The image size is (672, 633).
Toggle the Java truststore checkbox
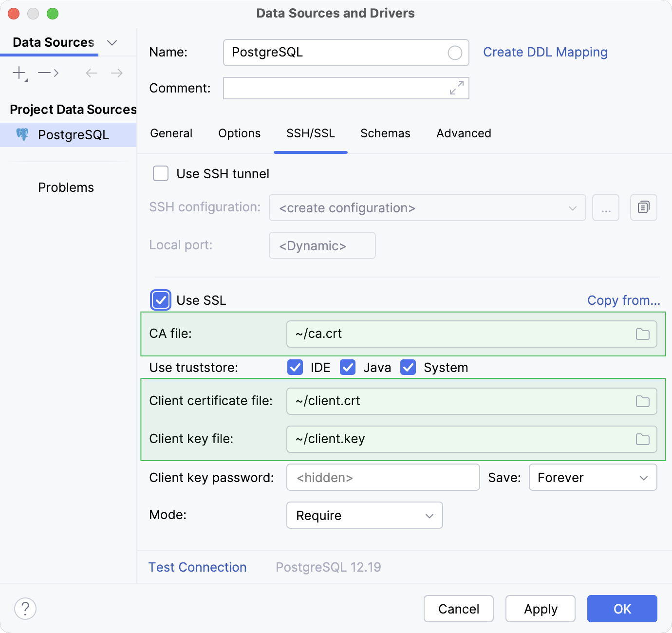pyautogui.click(x=348, y=368)
